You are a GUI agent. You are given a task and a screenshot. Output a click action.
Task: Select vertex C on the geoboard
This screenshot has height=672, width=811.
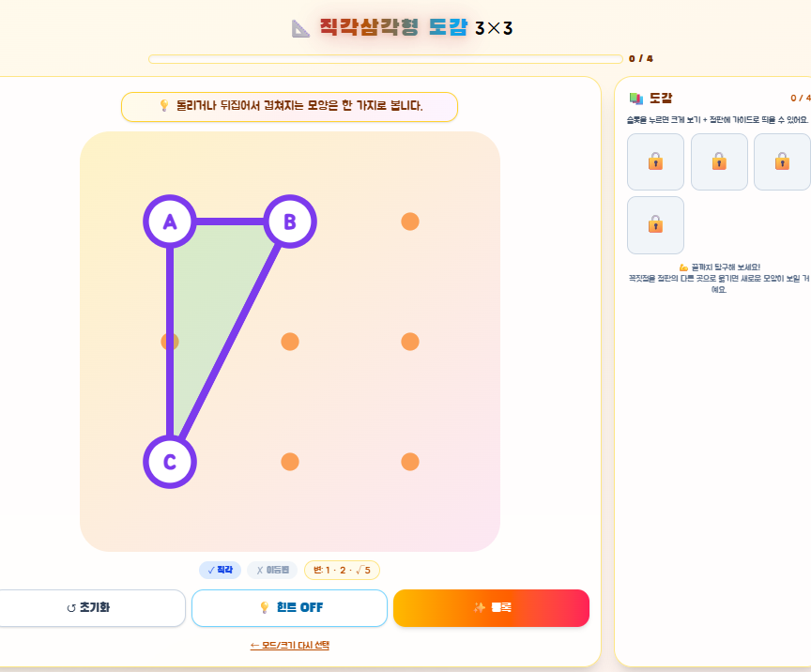click(x=170, y=462)
